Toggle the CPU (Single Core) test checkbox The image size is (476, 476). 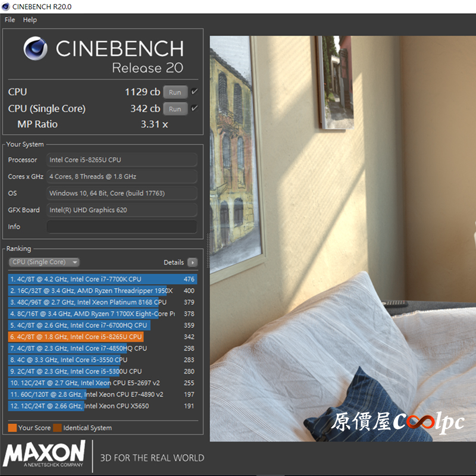195,108
